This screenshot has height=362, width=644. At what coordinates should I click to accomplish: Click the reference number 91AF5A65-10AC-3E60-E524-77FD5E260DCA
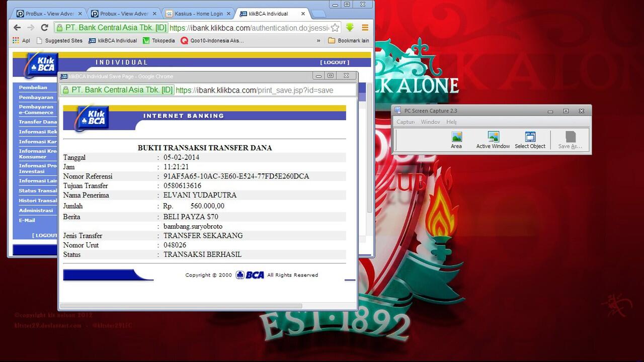[x=236, y=176]
